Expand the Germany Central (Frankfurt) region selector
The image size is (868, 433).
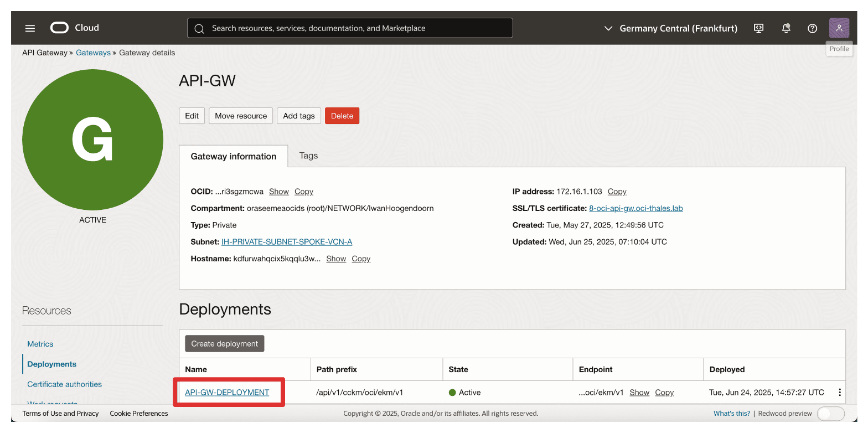click(x=670, y=28)
